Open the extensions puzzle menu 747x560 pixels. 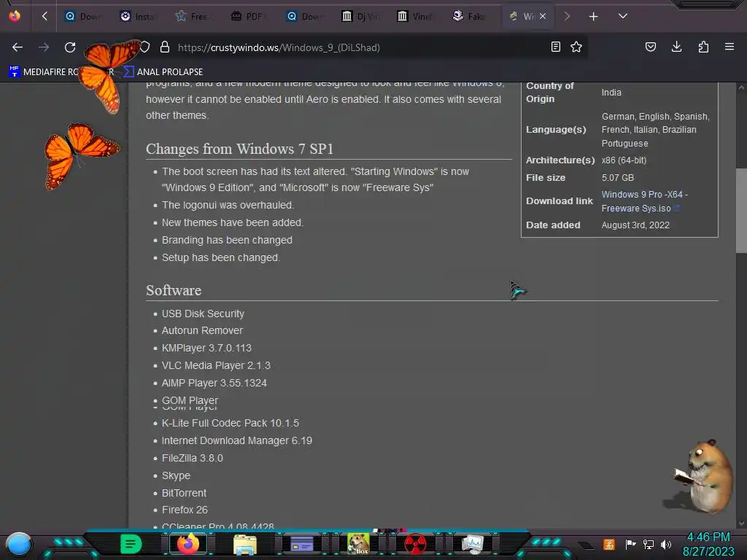point(703,47)
